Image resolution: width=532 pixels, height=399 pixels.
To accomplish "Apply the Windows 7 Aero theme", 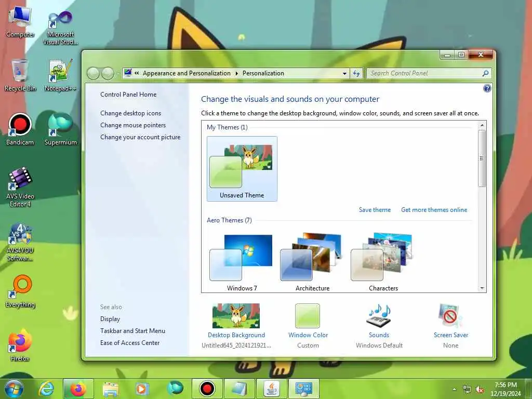I will point(242,262).
